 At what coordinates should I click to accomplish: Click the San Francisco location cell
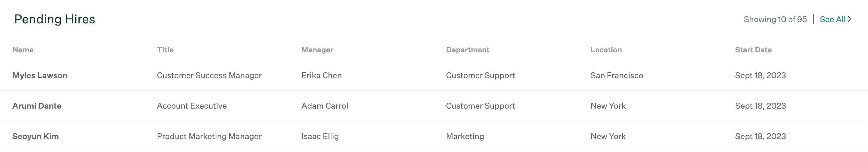click(617, 75)
